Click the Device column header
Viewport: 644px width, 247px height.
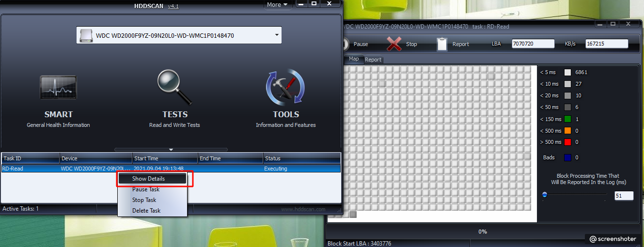click(x=96, y=158)
